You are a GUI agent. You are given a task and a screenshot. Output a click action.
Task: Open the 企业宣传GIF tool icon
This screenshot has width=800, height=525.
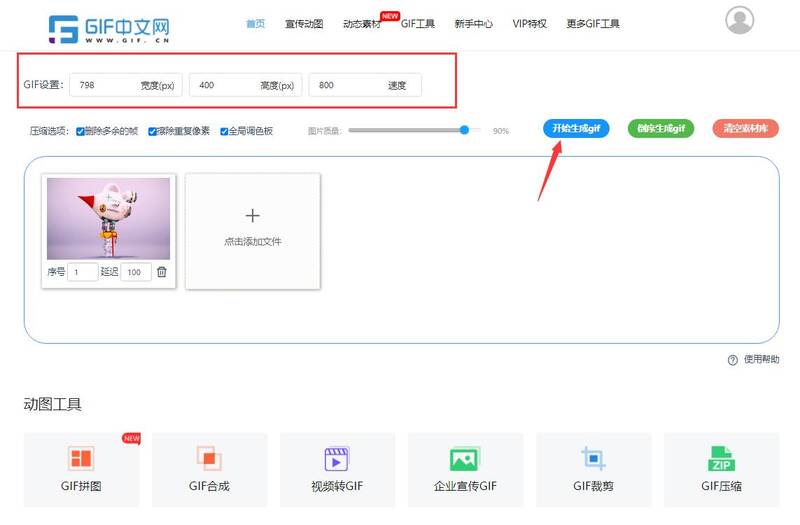coord(465,459)
